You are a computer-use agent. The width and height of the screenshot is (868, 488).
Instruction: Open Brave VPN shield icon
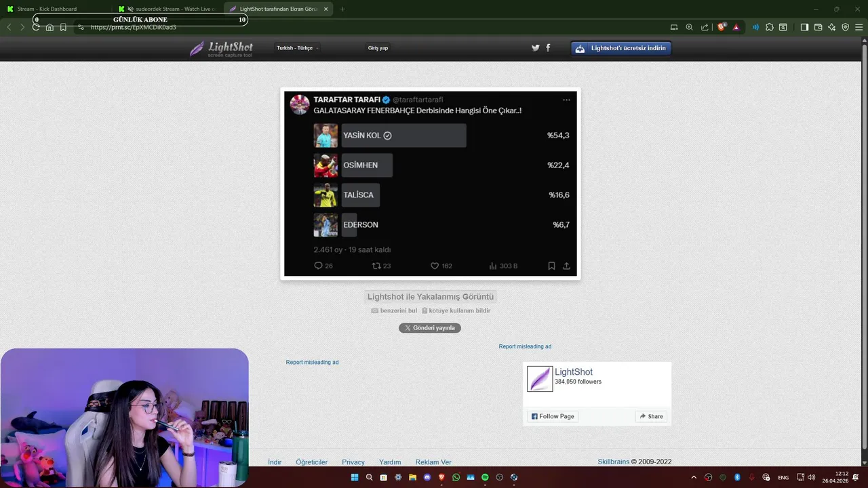pyautogui.click(x=845, y=27)
